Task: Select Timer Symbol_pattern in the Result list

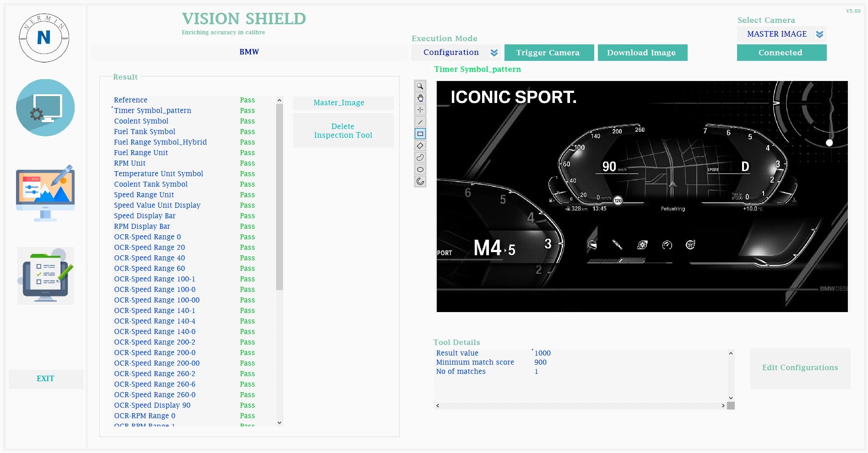Action: tap(152, 110)
